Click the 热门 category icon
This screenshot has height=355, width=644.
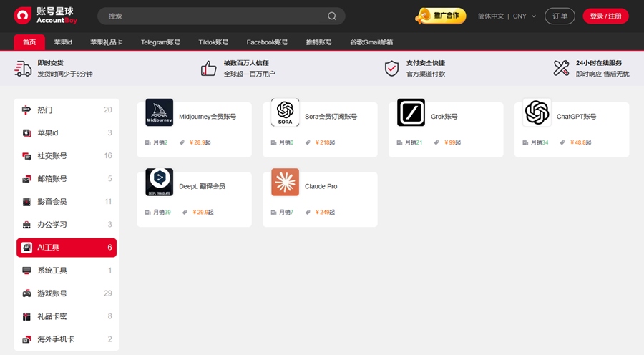26,110
